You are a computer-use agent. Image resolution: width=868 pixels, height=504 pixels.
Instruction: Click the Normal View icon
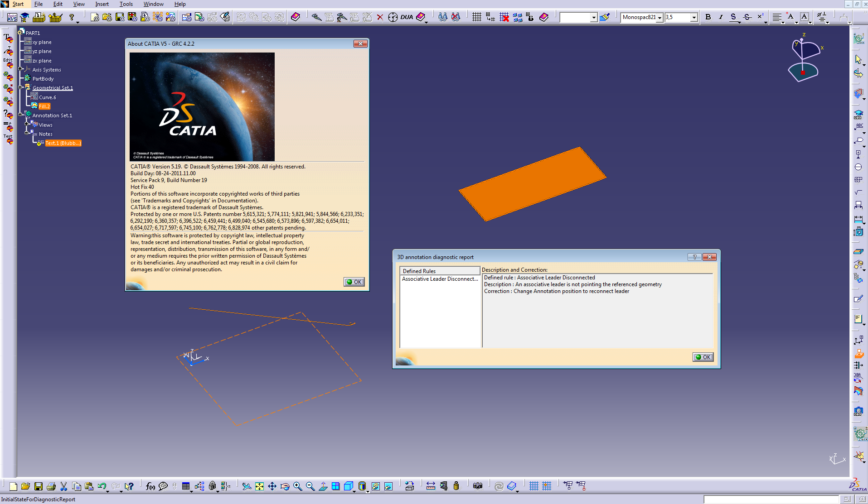click(x=323, y=486)
